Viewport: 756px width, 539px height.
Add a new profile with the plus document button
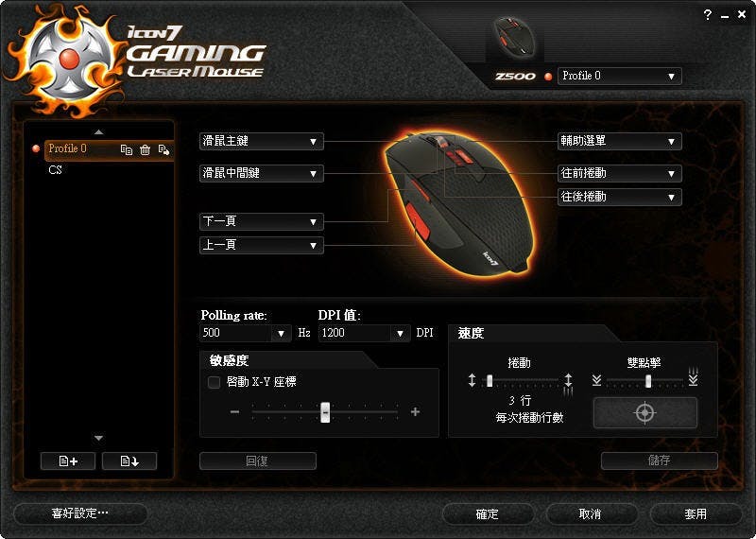pyautogui.click(x=68, y=461)
